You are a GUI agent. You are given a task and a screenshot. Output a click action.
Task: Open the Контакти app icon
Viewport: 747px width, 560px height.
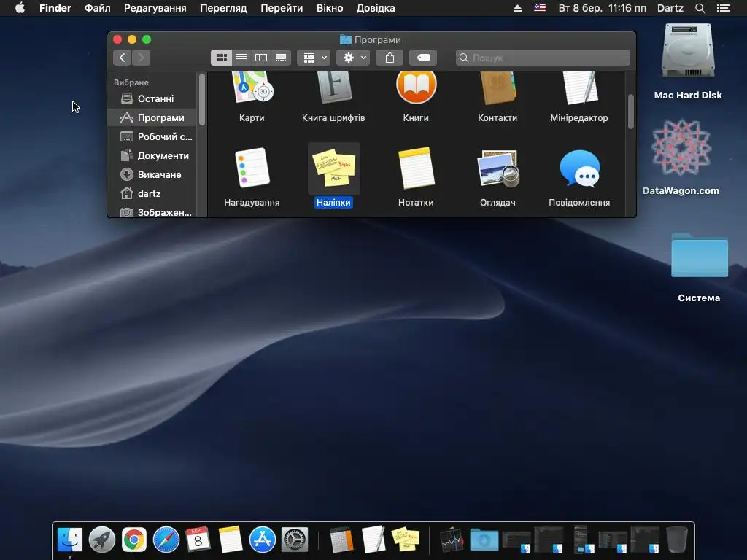coord(498,88)
